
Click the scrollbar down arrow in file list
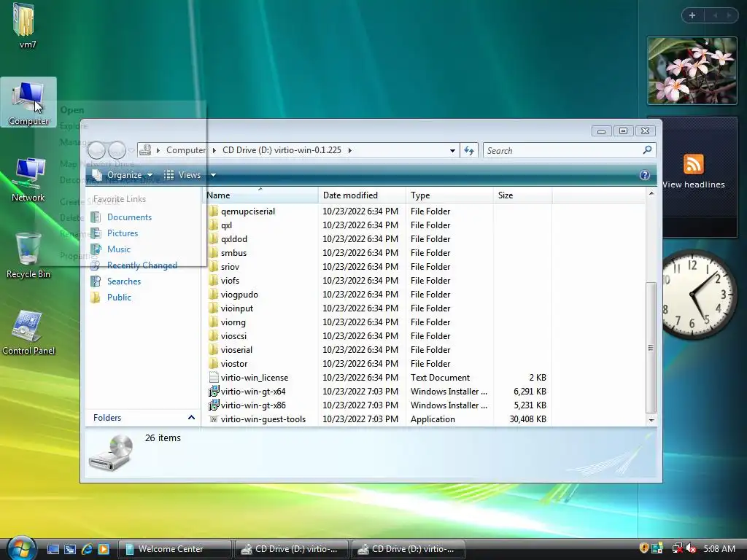(x=651, y=420)
